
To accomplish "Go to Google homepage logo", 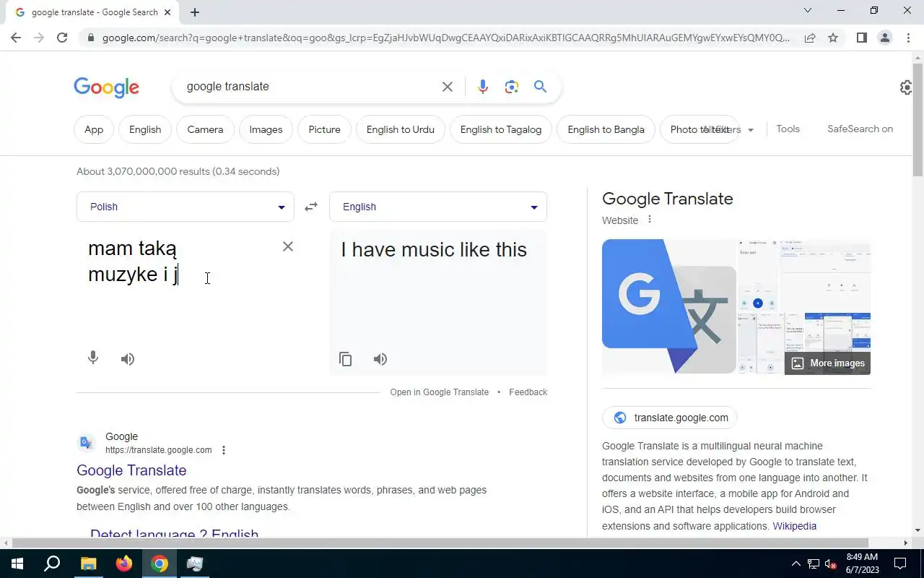I will tap(106, 87).
